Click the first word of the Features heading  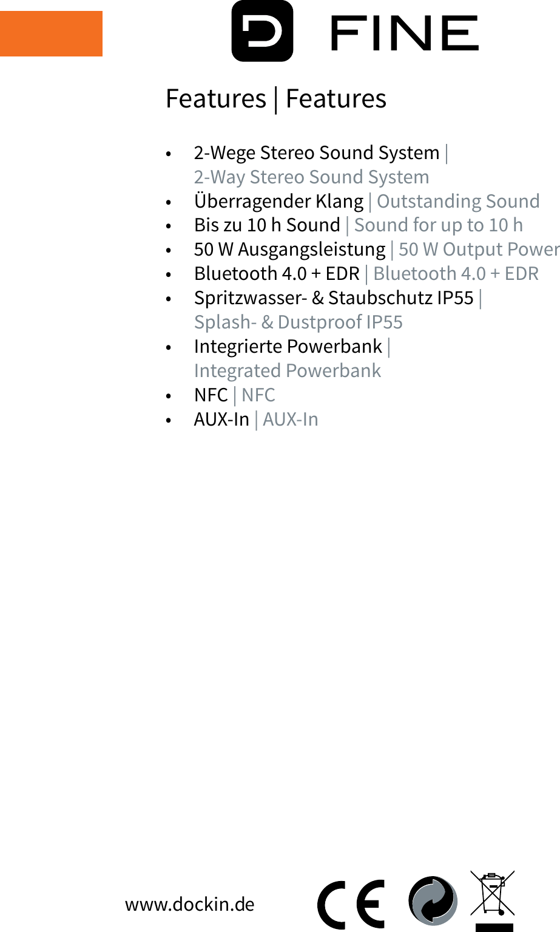click(216, 99)
